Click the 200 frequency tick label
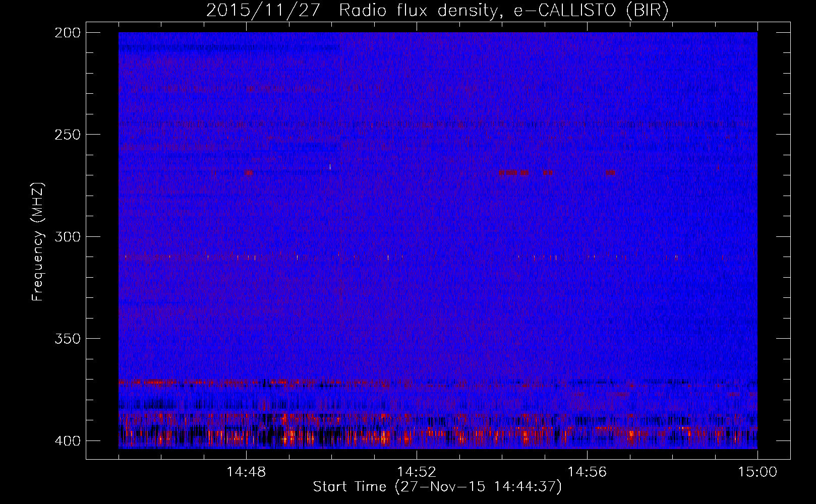The image size is (816, 504). pos(68,33)
